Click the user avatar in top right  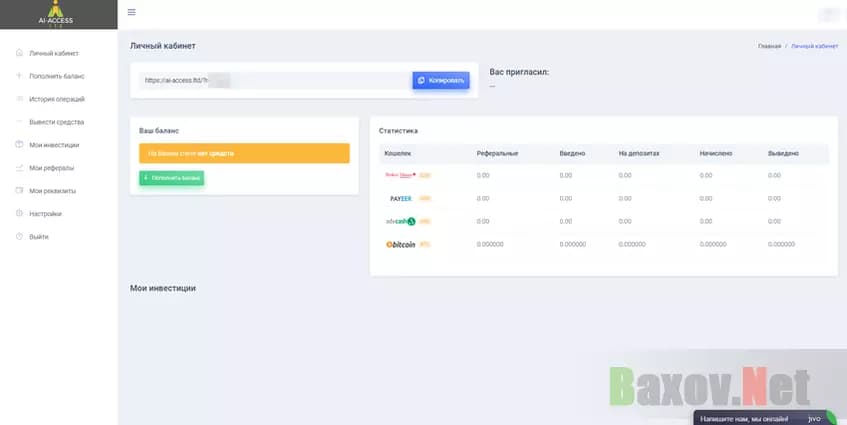[829, 14]
